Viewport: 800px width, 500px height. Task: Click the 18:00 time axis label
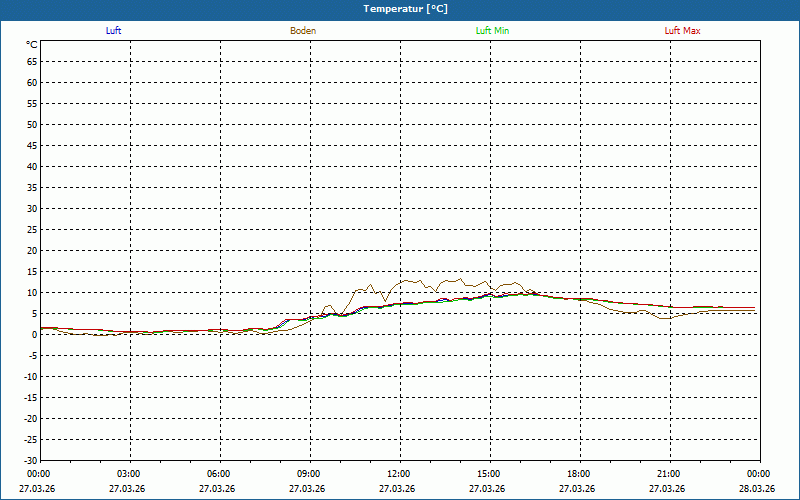[x=579, y=474]
